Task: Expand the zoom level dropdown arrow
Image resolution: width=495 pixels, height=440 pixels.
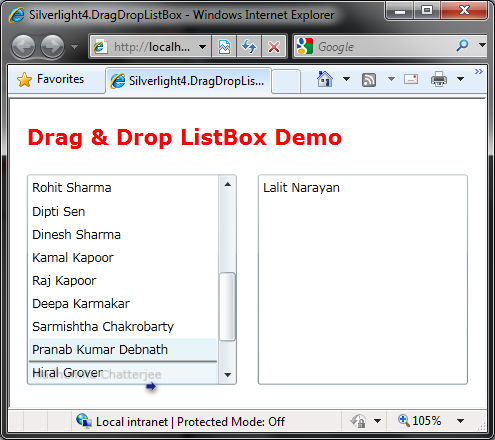Action: pos(460,421)
